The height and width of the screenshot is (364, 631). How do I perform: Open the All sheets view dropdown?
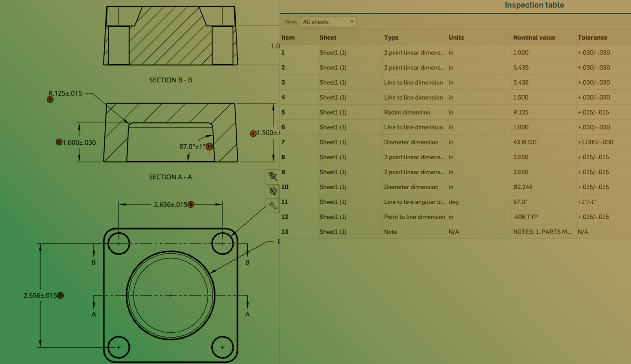pyautogui.click(x=328, y=22)
